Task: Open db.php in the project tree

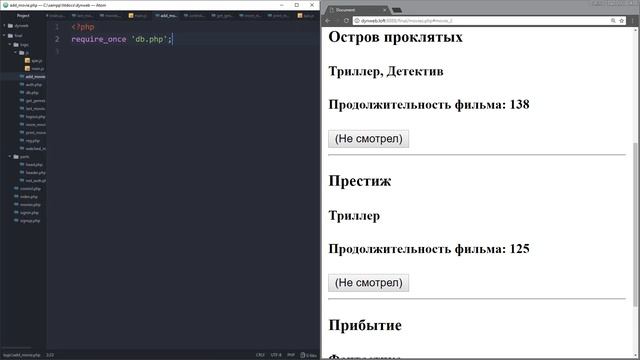Action: click(x=29, y=93)
